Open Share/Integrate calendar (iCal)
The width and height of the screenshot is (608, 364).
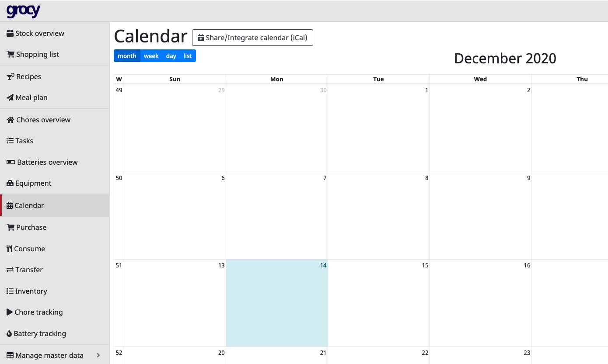pyautogui.click(x=252, y=38)
